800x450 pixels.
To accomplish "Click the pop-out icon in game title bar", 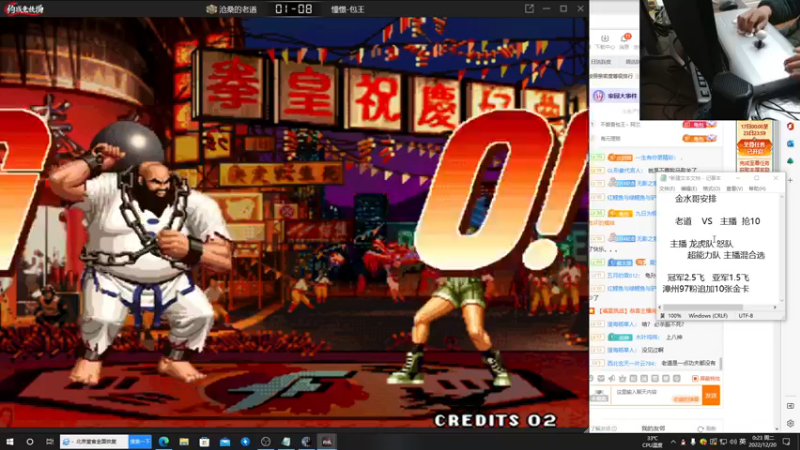I will click(529, 9).
